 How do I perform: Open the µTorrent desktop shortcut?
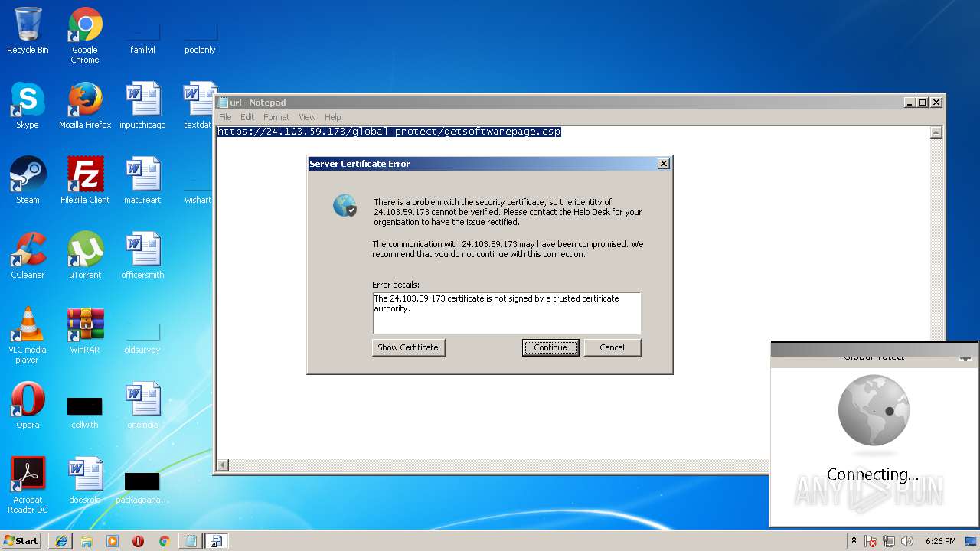[85, 256]
